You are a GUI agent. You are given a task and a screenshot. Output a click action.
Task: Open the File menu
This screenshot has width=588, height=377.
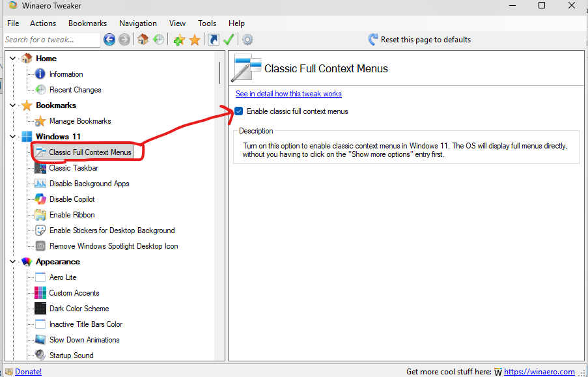tap(13, 23)
